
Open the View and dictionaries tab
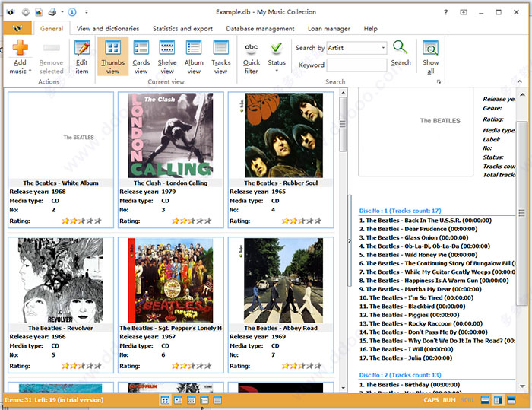tap(108, 29)
